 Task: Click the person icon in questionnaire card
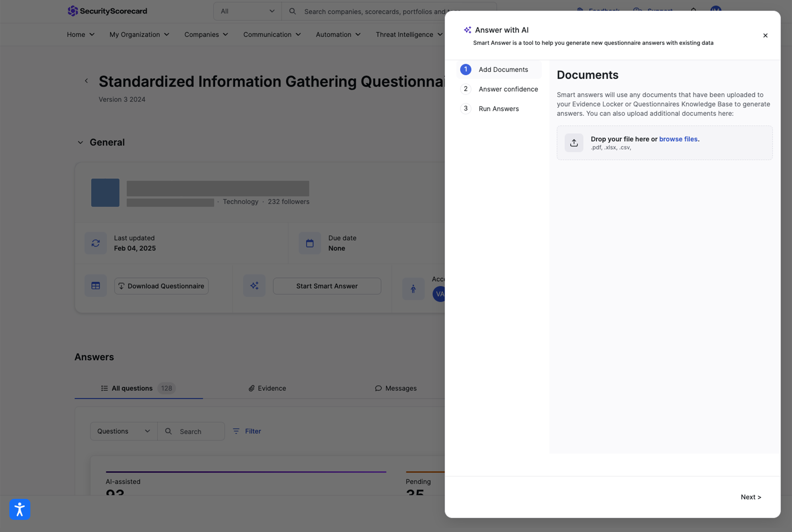click(x=413, y=289)
